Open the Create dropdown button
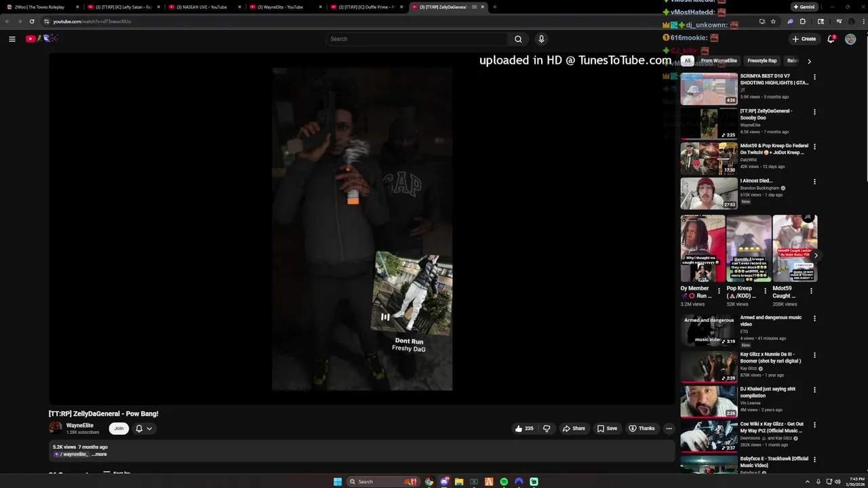The width and height of the screenshot is (868, 488). point(804,39)
